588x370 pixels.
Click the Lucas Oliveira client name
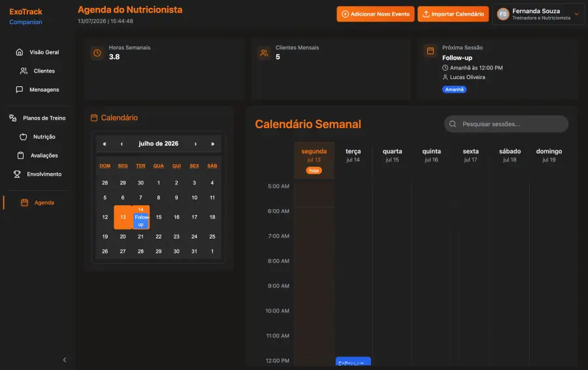pos(467,77)
